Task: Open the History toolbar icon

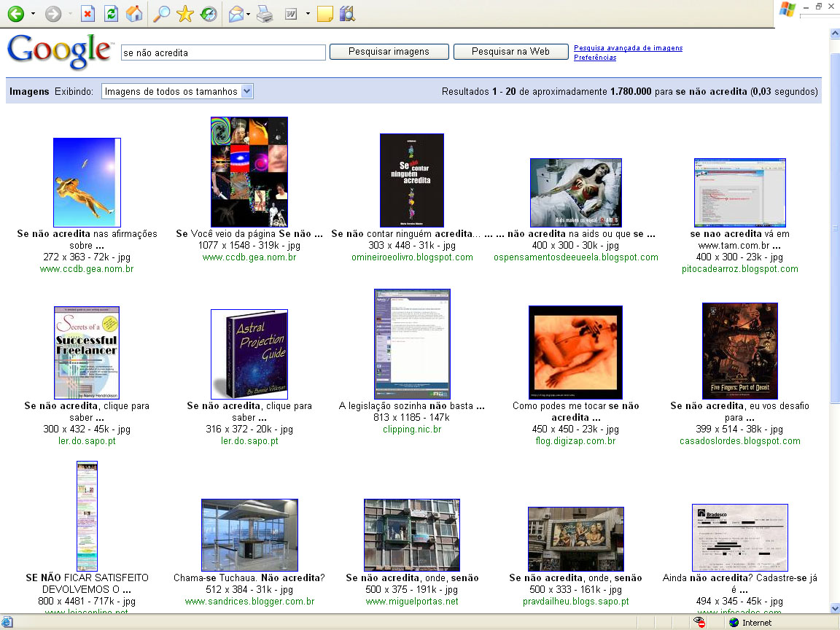Action: click(208, 13)
